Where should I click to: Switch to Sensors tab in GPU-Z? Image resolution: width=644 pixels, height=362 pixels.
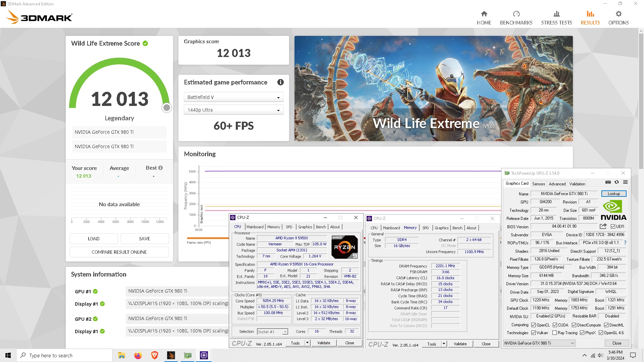tap(538, 184)
